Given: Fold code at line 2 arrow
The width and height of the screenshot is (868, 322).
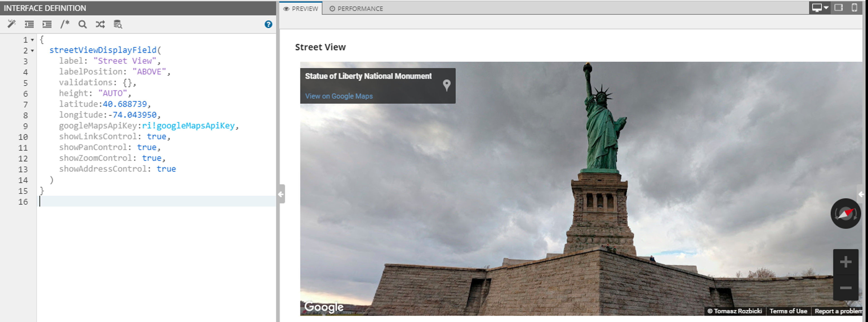Looking at the screenshot, I should 32,51.
